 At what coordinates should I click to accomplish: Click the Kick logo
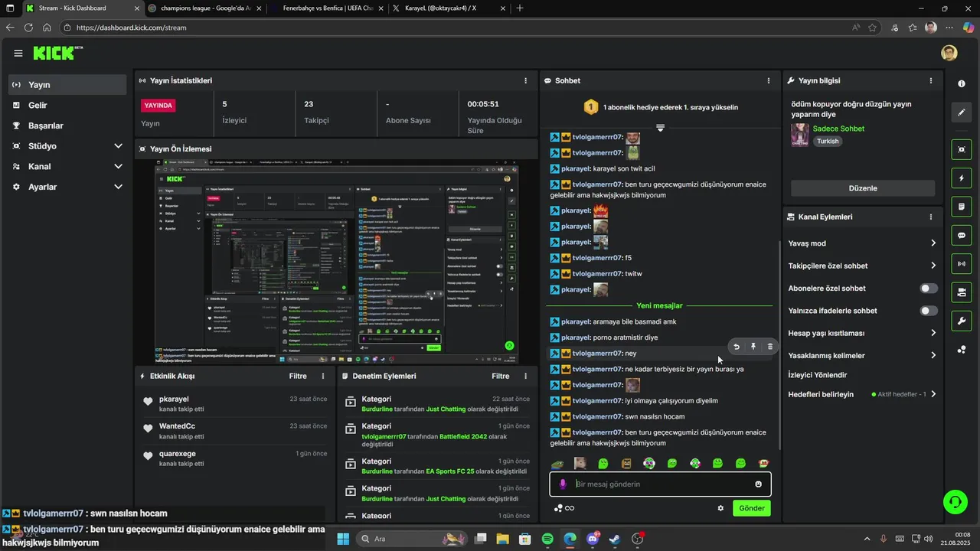[x=57, y=53]
